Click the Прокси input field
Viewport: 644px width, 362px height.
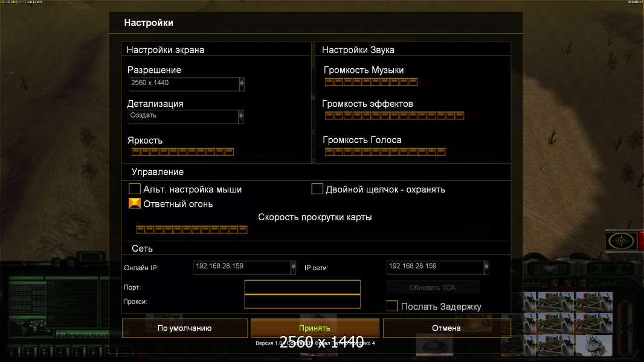(x=302, y=301)
